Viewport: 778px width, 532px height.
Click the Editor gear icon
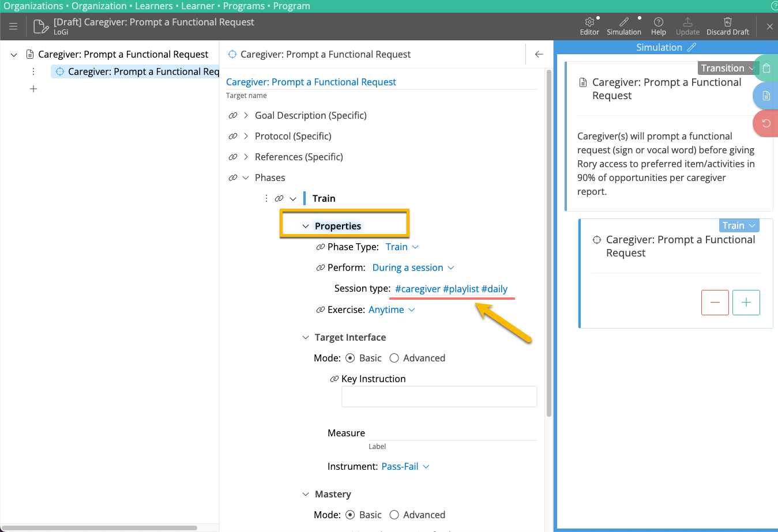point(589,22)
